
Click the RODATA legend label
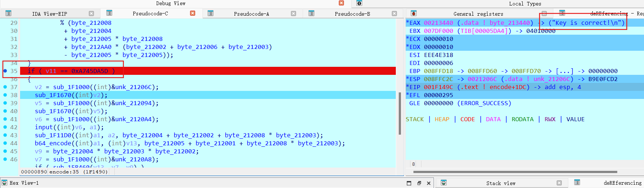(522, 119)
